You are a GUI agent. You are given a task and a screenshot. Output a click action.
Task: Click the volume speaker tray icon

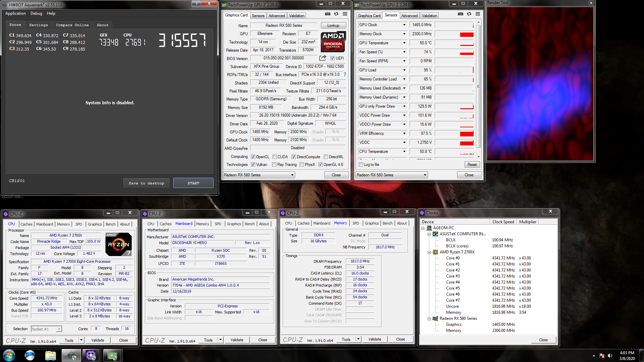click(610, 356)
